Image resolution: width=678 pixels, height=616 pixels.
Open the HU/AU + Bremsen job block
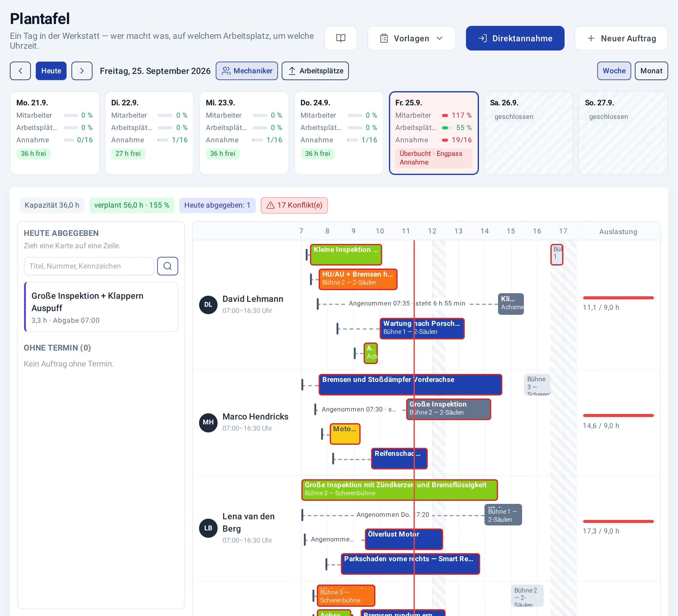click(357, 279)
